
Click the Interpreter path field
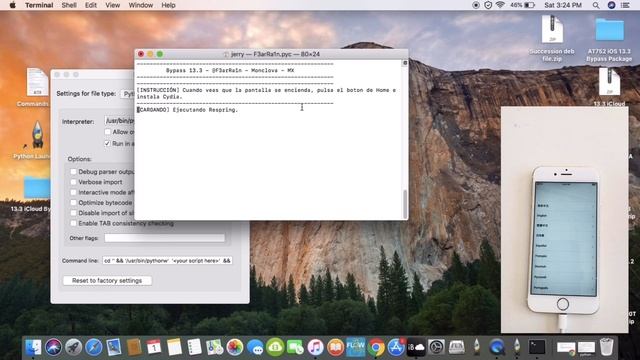120,121
